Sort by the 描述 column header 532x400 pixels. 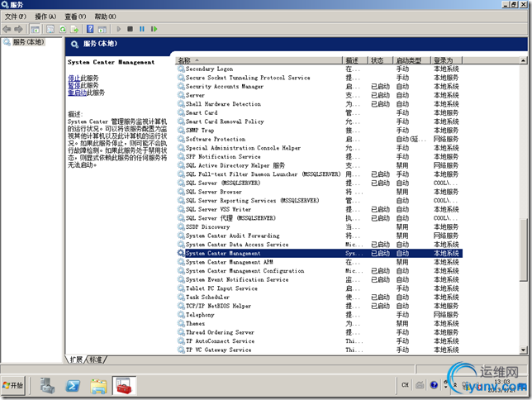pyautogui.click(x=355, y=60)
